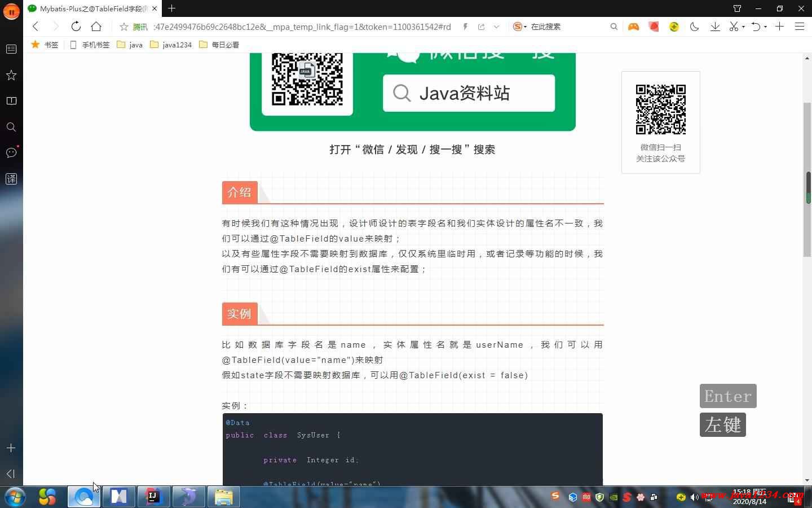The image size is (812, 508).
Task: Restore recently closed tab with undo icon
Action: [756, 27]
